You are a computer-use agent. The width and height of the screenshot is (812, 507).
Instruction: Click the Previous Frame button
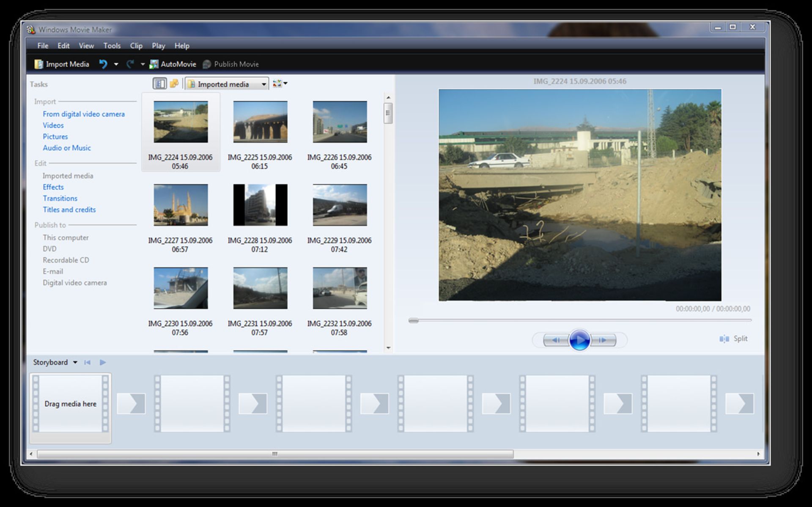556,340
